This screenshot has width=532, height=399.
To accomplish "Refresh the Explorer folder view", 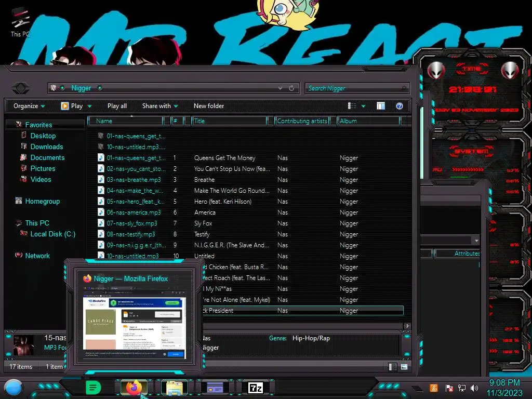I will pos(291,88).
